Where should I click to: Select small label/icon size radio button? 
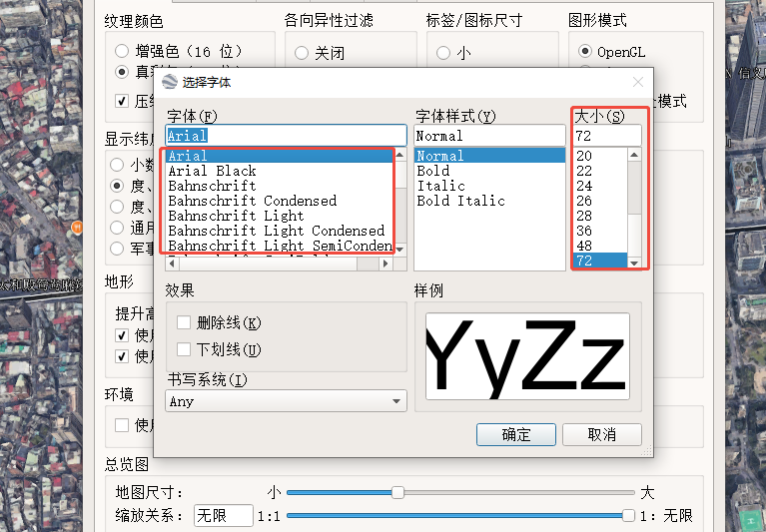click(443, 53)
